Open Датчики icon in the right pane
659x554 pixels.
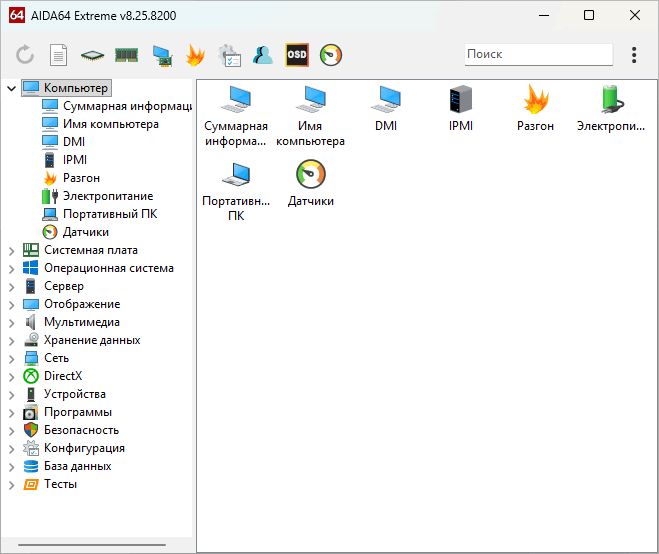click(x=311, y=183)
